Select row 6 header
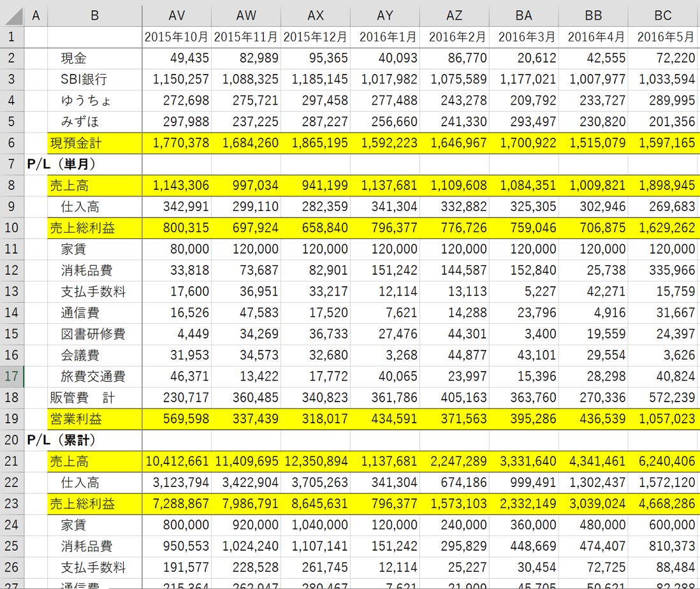The width and height of the screenshot is (700, 589). click(x=12, y=143)
